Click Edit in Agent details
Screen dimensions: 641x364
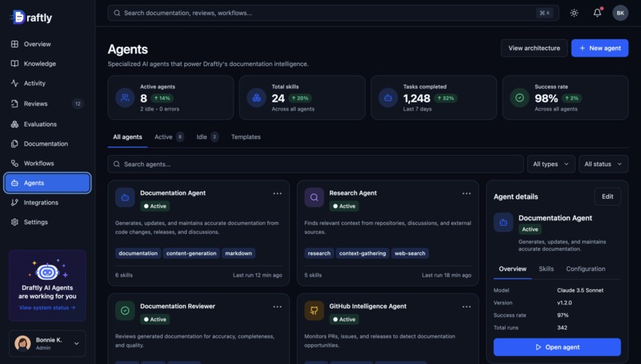click(608, 196)
